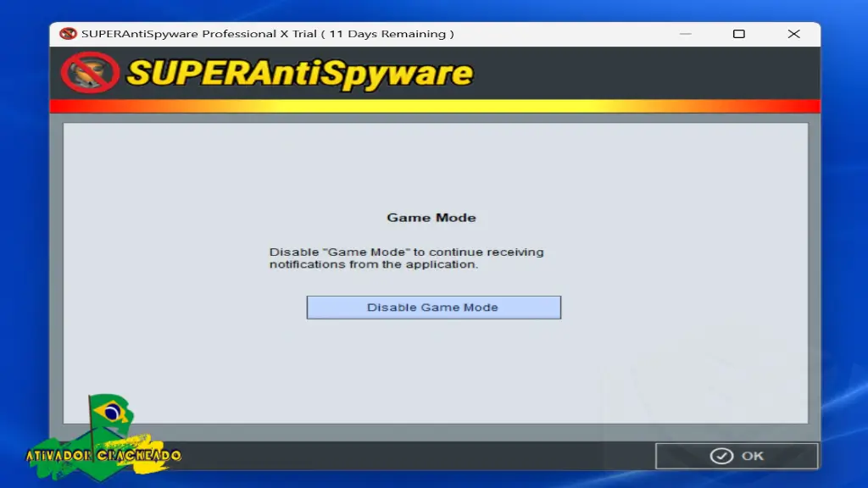
Task: Click the SUPERAntiSpyware banner logo icon
Action: (90, 73)
